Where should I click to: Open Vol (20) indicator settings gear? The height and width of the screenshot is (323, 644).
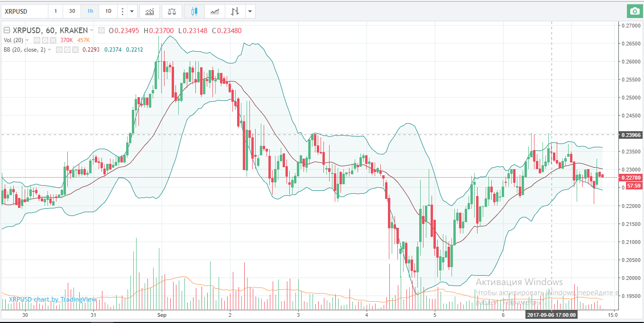pyautogui.click(x=45, y=40)
